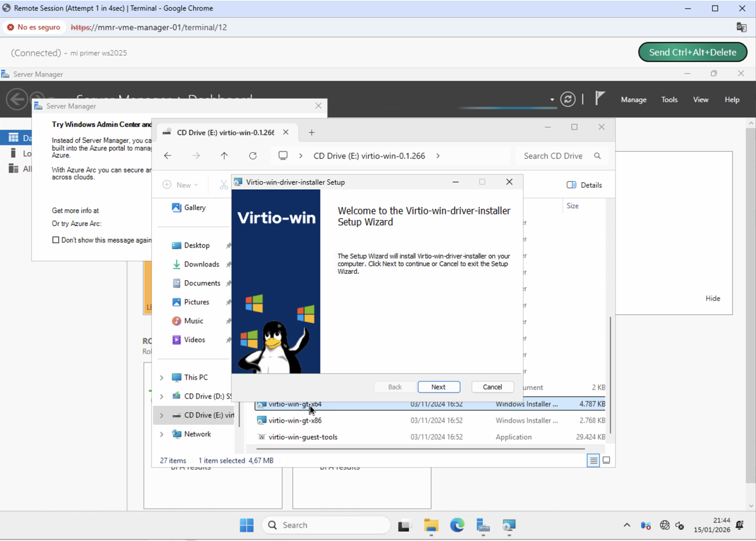This screenshot has width=756, height=541.
Task: Select the CD Drive (E:) virtio-win tab
Action: [223, 132]
